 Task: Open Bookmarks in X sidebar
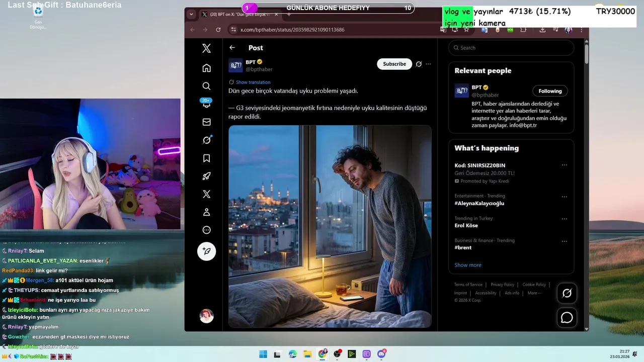(x=206, y=158)
